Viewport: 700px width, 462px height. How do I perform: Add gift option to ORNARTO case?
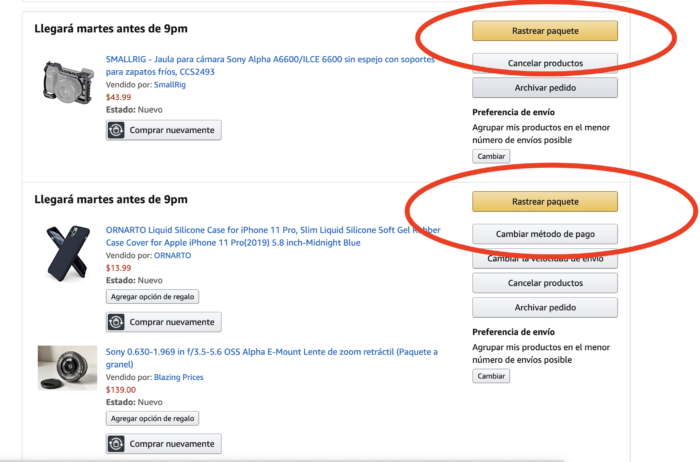point(152,296)
